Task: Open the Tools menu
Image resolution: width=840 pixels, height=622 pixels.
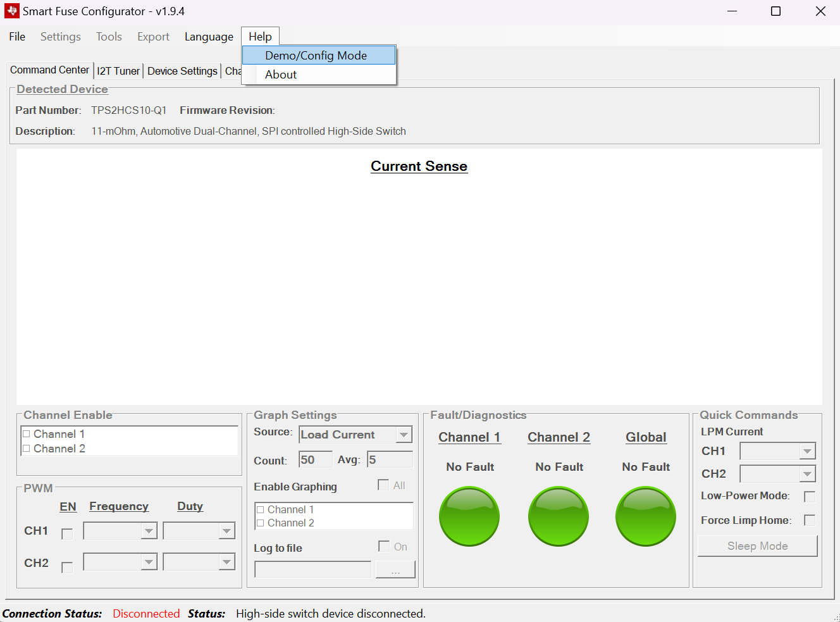Action: point(109,37)
